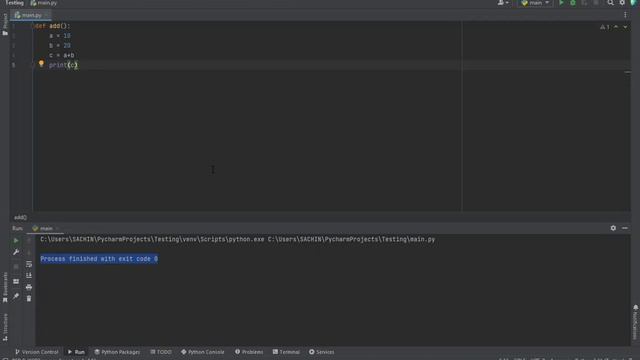Viewport: 640px width, 360px height.
Task: Open the Terminal tool window
Action: tap(286, 352)
